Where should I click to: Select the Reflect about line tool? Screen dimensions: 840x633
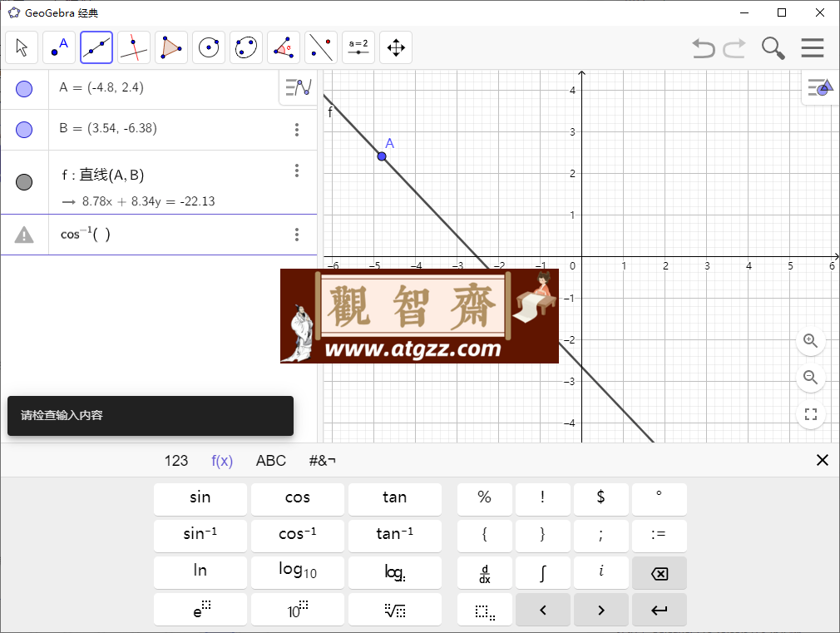click(321, 47)
